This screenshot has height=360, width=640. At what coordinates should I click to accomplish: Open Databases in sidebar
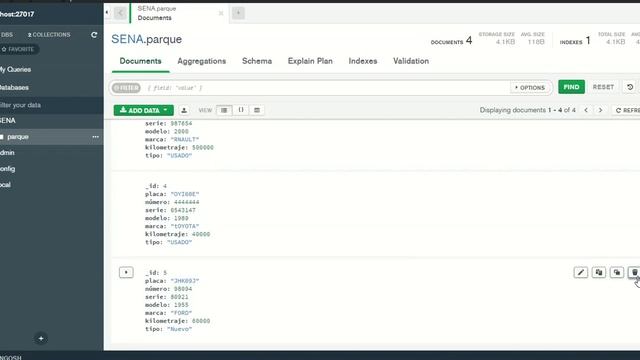click(14, 87)
